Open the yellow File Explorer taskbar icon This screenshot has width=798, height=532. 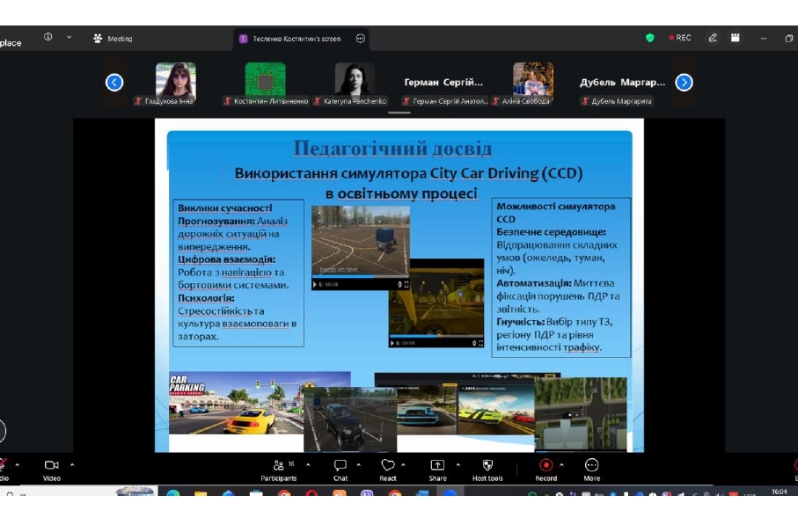click(201, 492)
